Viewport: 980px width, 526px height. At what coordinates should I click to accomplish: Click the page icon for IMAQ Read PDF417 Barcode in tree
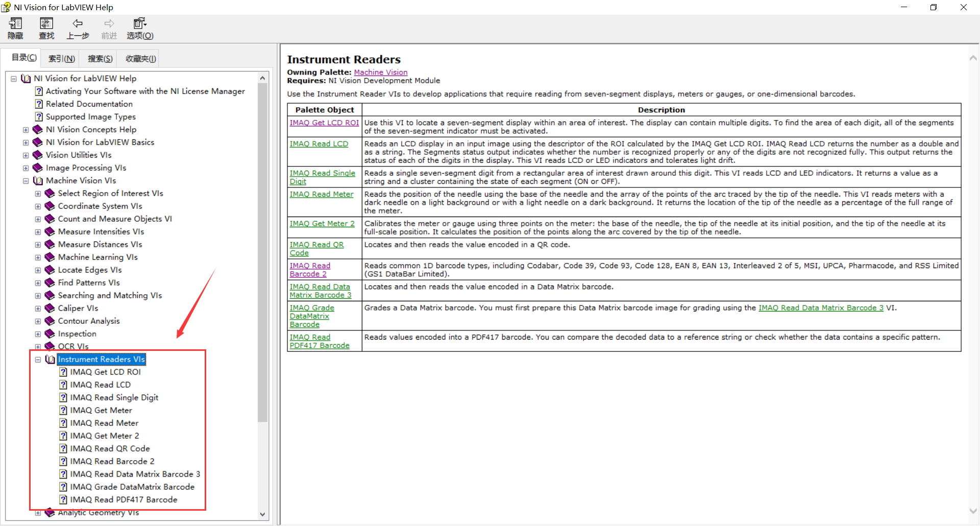[63, 500]
